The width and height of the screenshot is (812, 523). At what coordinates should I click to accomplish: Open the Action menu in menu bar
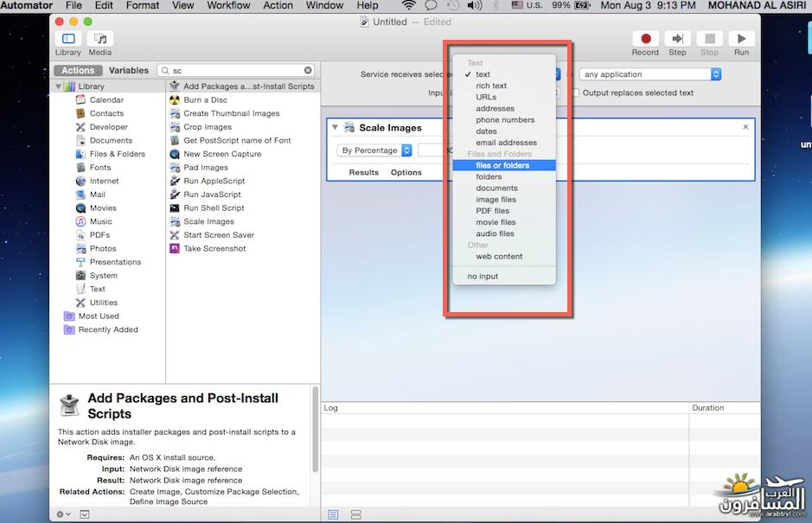[278, 5]
